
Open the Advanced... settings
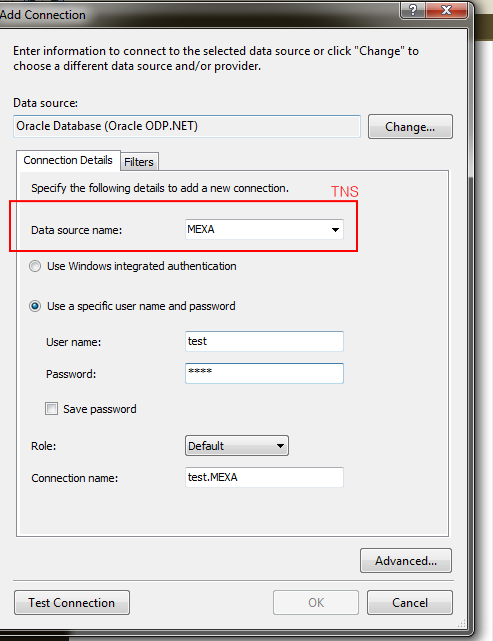406,560
